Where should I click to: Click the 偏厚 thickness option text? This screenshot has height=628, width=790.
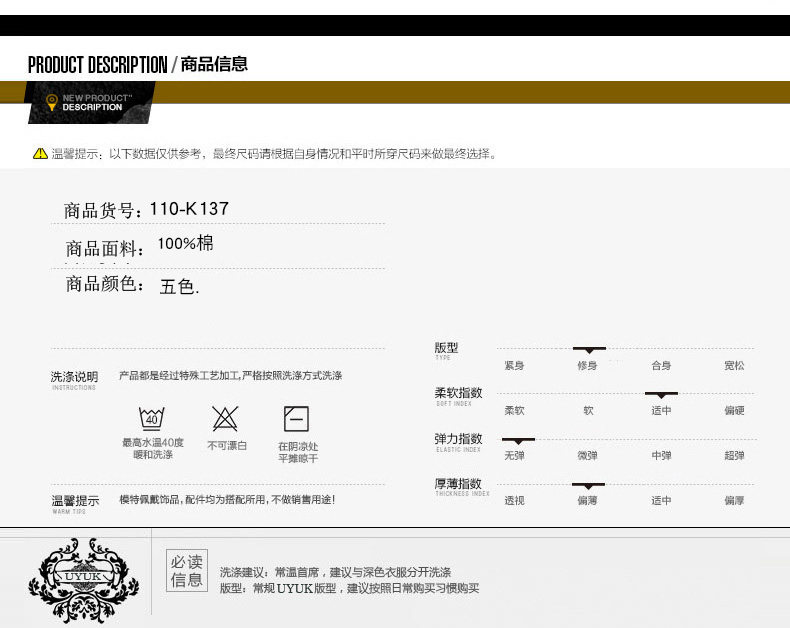coord(734,500)
